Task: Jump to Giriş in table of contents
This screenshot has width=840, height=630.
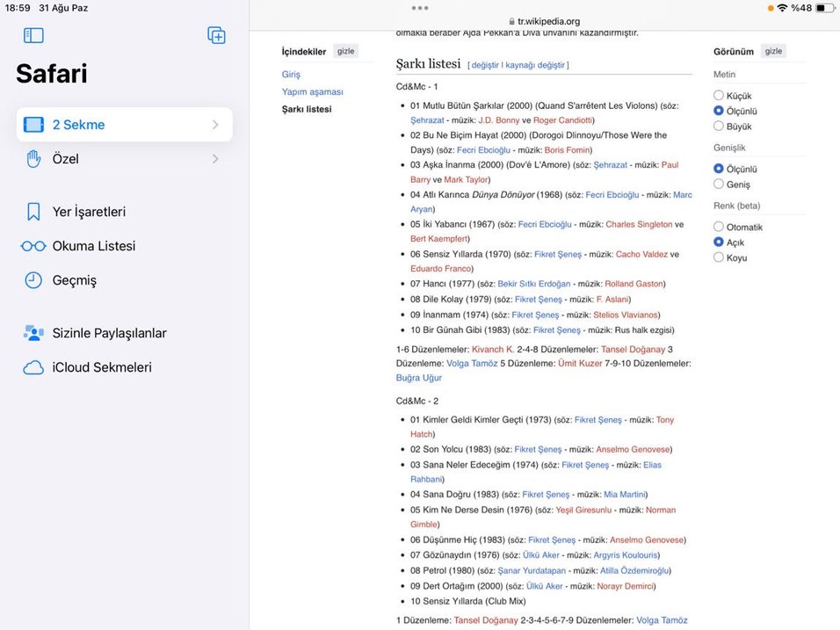Action: (x=291, y=75)
